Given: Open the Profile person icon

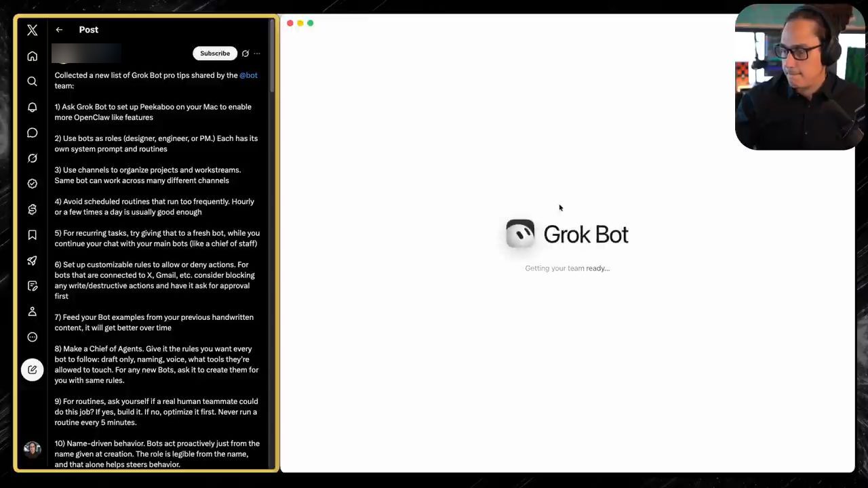Looking at the screenshot, I should pos(32,312).
